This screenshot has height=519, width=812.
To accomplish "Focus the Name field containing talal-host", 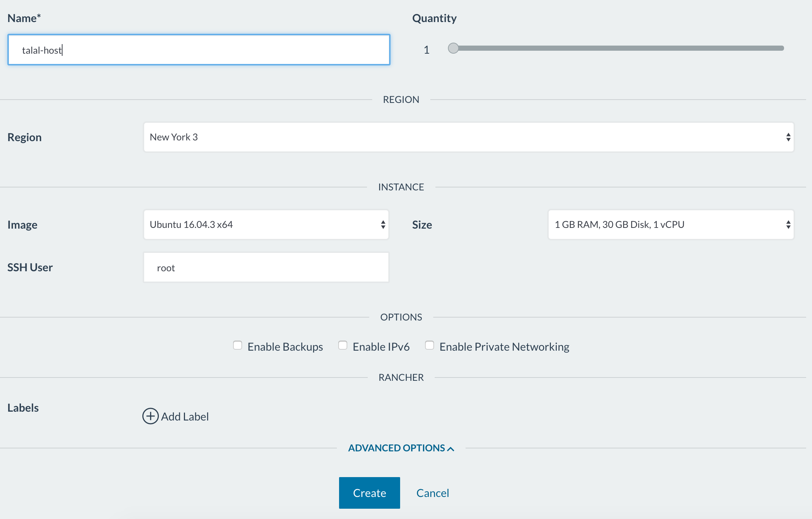I will [199, 50].
